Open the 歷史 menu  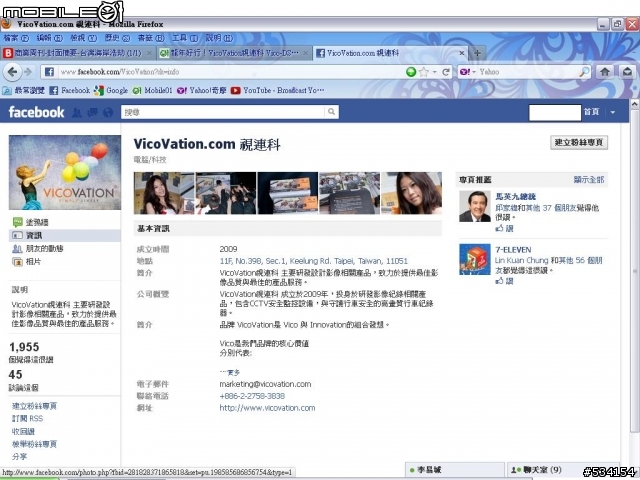tap(117, 38)
